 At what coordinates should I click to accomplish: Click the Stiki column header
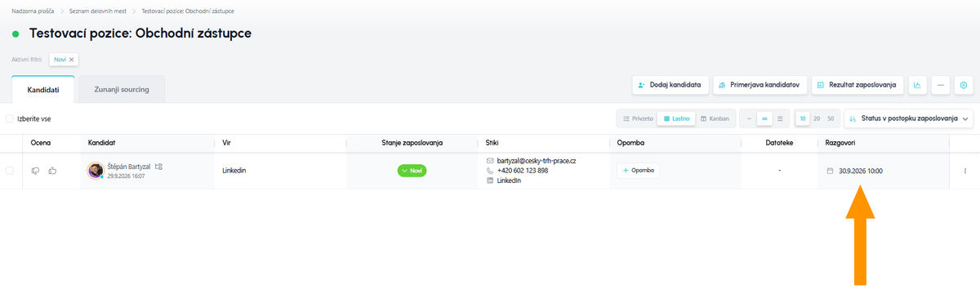point(492,142)
